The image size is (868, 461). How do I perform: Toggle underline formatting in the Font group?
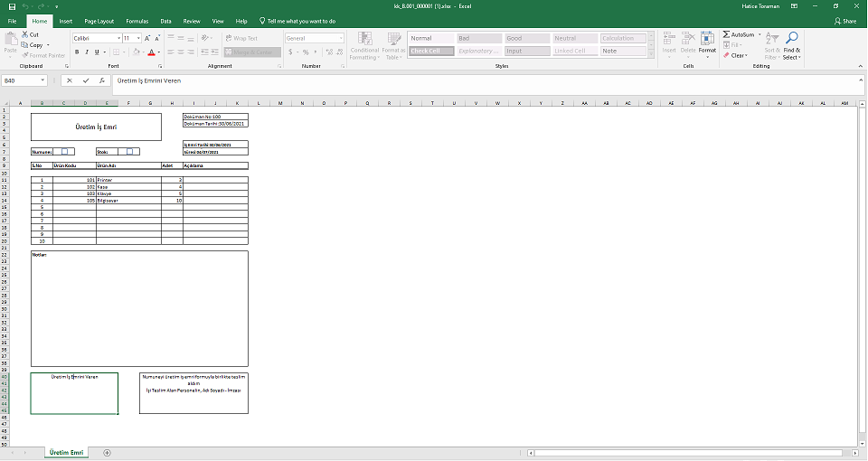98,52
